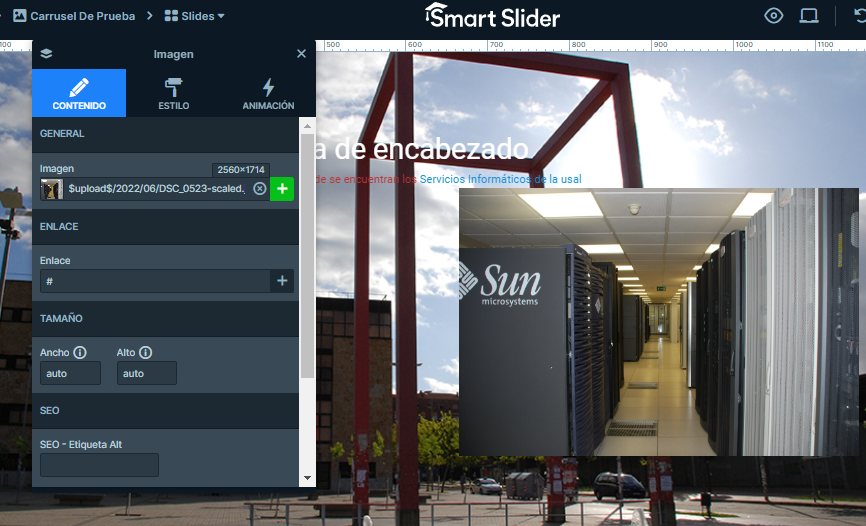Screen dimensions: 866x526
Task: Open the Slides dropdown menu
Action: pos(194,16)
